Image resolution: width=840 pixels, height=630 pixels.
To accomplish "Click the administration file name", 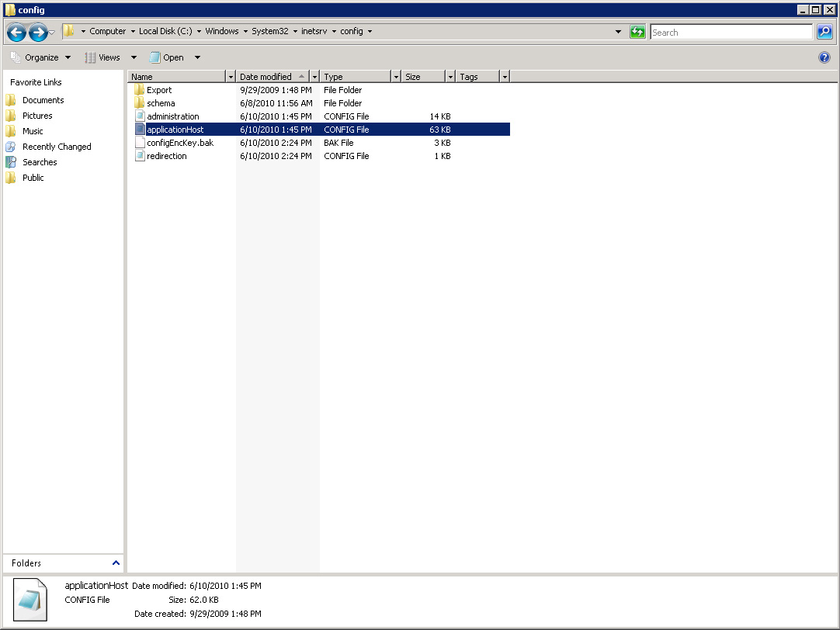I will point(173,116).
